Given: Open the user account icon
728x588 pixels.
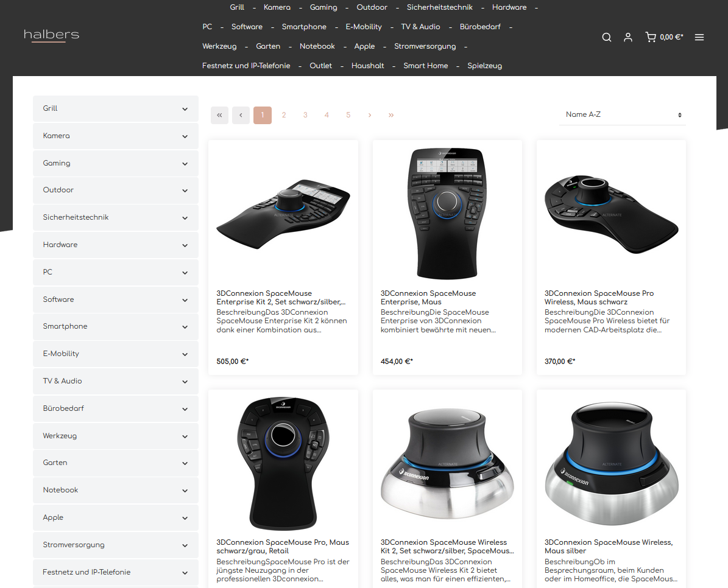Looking at the screenshot, I should tap(627, 37).
